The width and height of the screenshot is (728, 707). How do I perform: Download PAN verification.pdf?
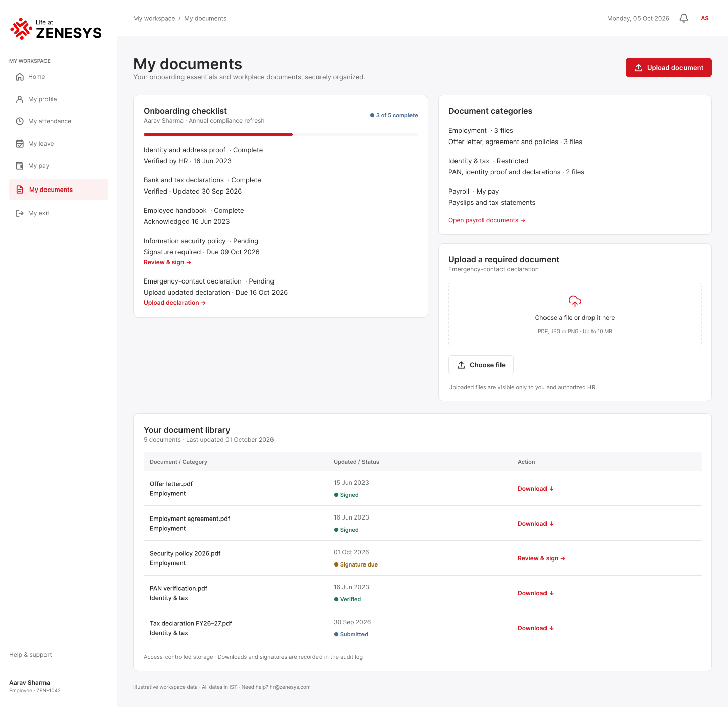click(536, 593)
